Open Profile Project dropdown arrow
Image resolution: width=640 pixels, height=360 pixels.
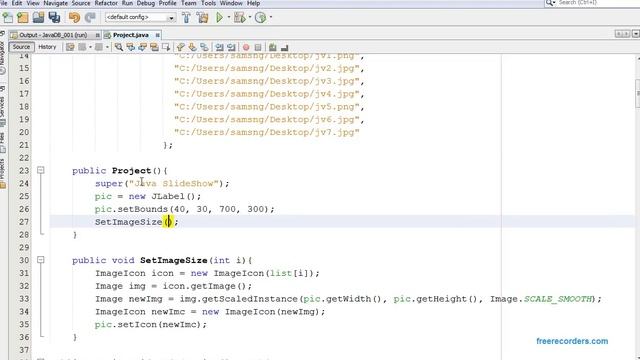click(x=271, y=18)
